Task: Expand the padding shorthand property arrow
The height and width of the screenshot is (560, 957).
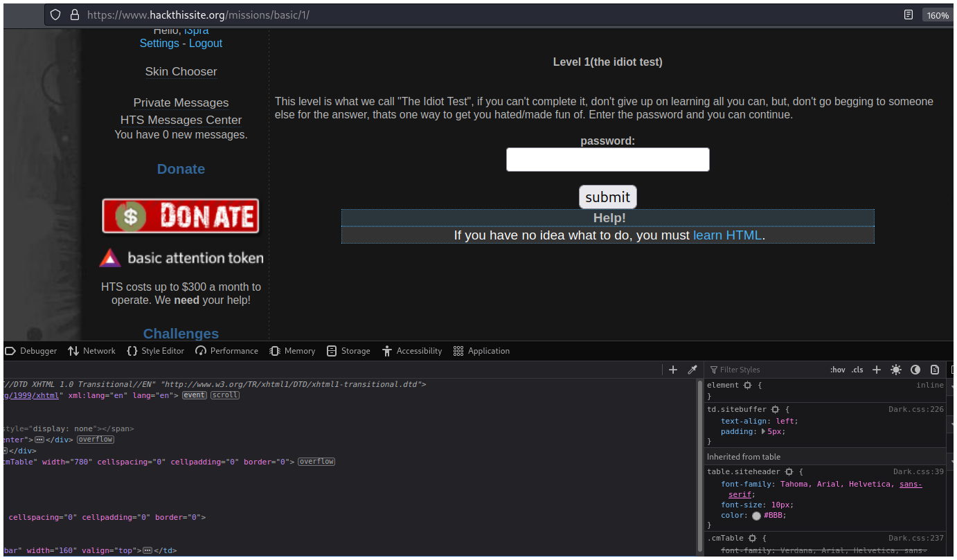Action: point(763,431)
